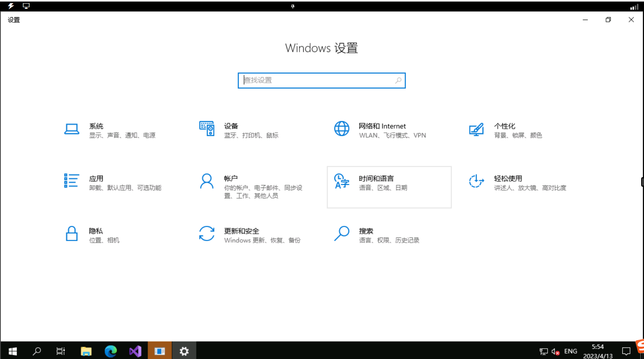
Task: Open the 网络和 Internet globe icon
Action: coord(342,129)
